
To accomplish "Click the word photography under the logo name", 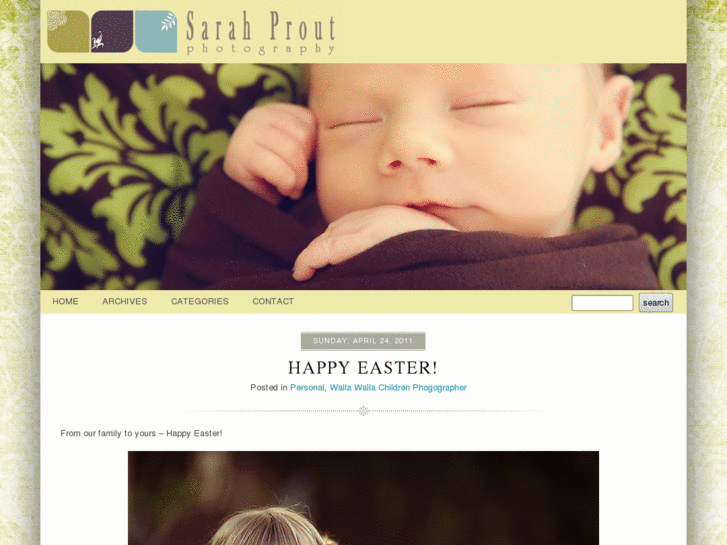I will click(x=261, y=49).
